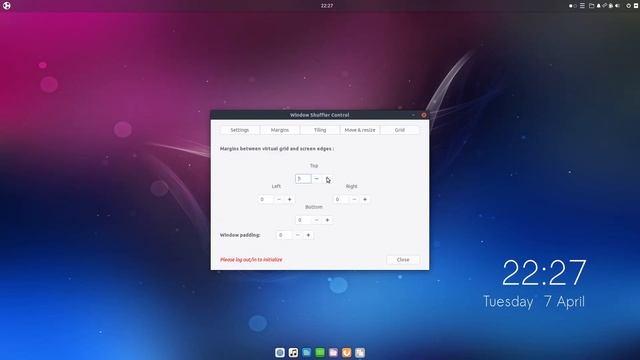Decrease the Left margin value
Image resolution: width=640 pixels, height=360 pixels.
pyautogui.click(x=279, y=199)
